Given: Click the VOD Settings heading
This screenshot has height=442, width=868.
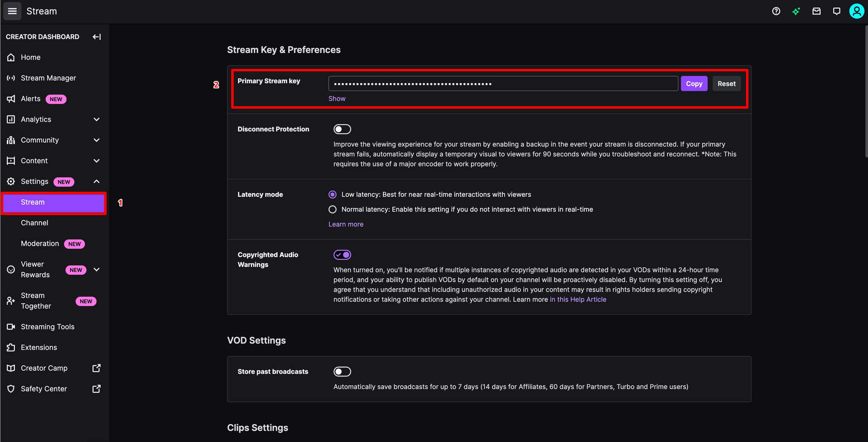Looking at the screenshot, I should pyautogui.click(x=256, y=340).
